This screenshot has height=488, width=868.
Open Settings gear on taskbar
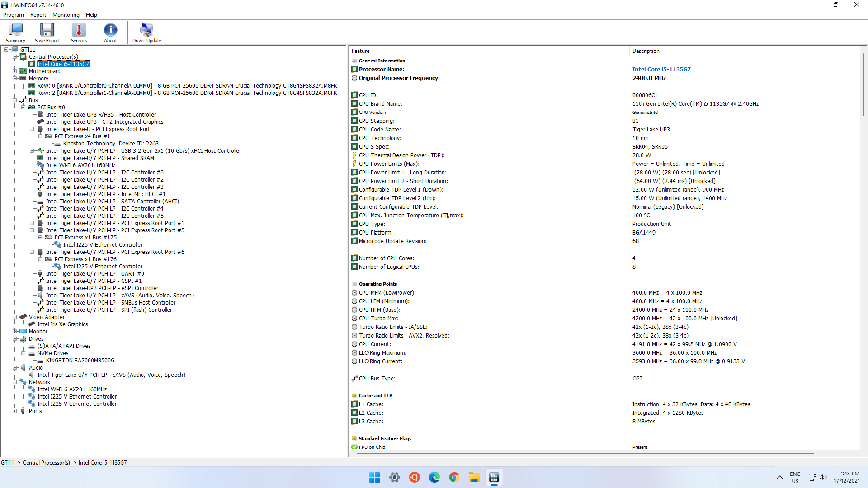tap(395, 477)
